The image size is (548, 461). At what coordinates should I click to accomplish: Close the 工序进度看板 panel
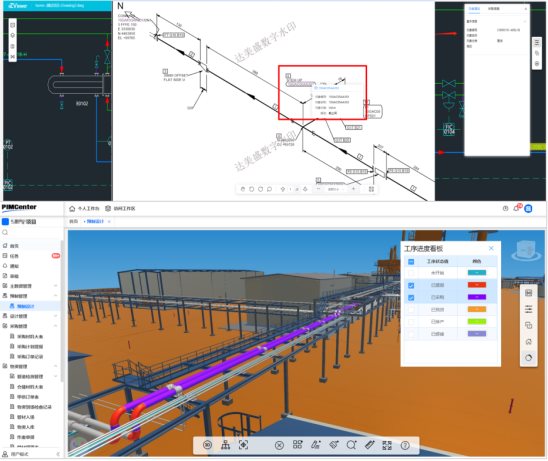coord(491,248)
